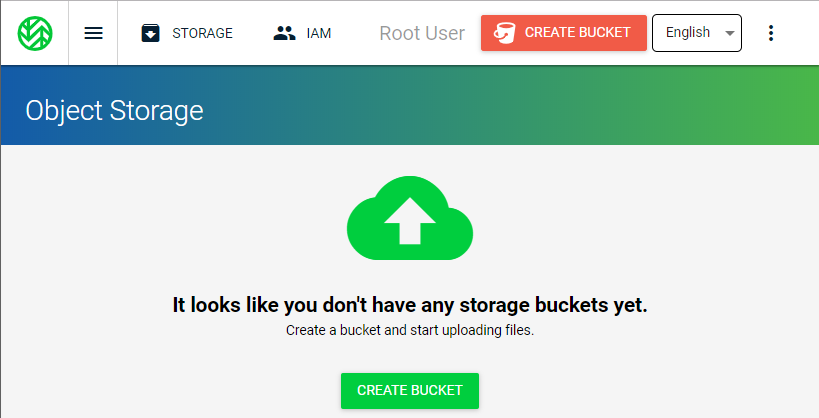The image size is (819, 418).
Task: Click the Root User account label
Action: tap(422, 33)
